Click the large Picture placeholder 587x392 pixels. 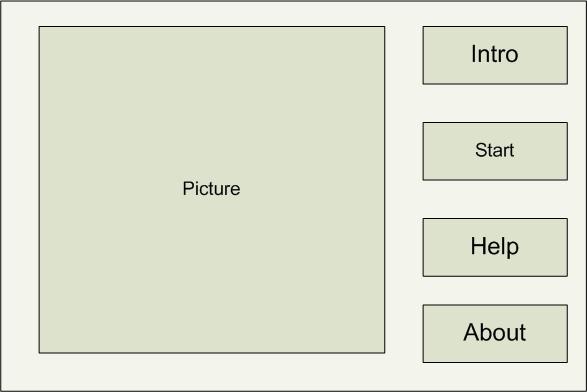212,189
